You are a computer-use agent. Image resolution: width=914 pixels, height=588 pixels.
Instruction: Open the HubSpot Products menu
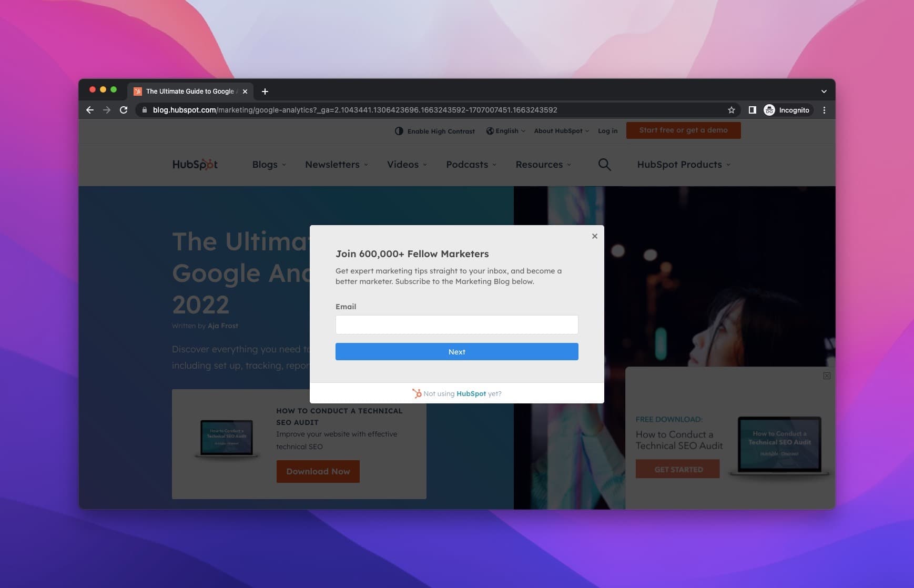684,165
